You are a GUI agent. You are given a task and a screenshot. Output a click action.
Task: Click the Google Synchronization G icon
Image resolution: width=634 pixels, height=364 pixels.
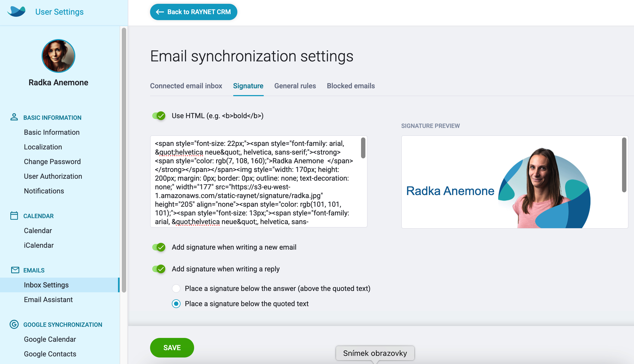(x=14, y=324)
